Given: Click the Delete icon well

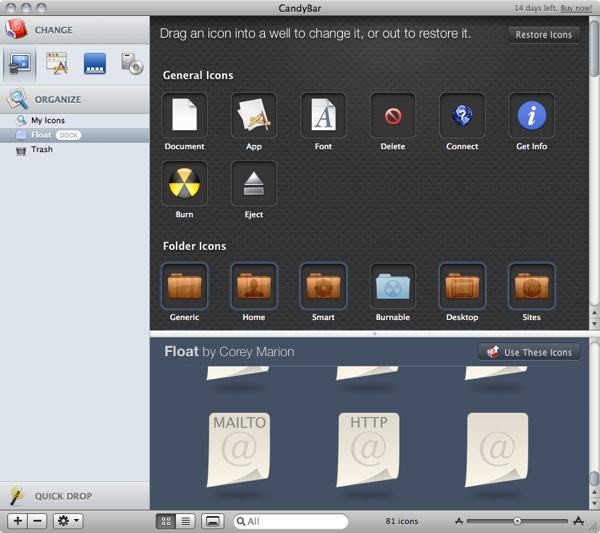Looking at the screenshot, I should click(393, 115).
